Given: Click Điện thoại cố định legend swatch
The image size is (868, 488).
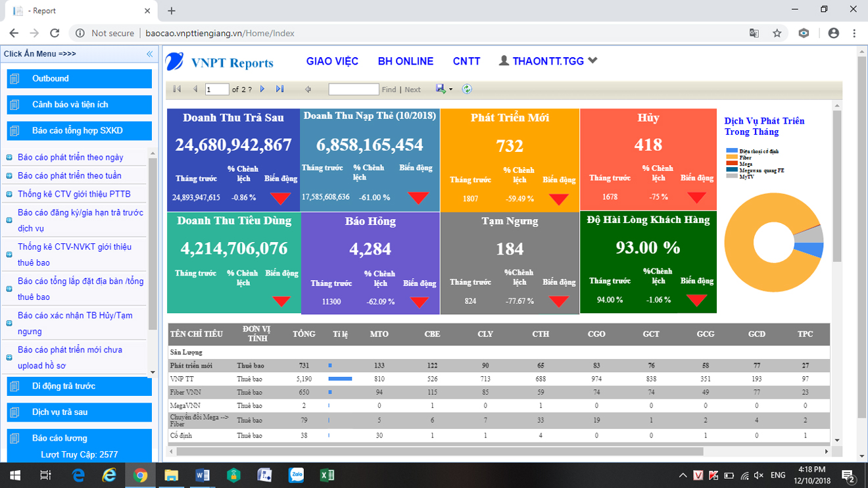Looking at the screenshot, I should [x=731, y=151].
